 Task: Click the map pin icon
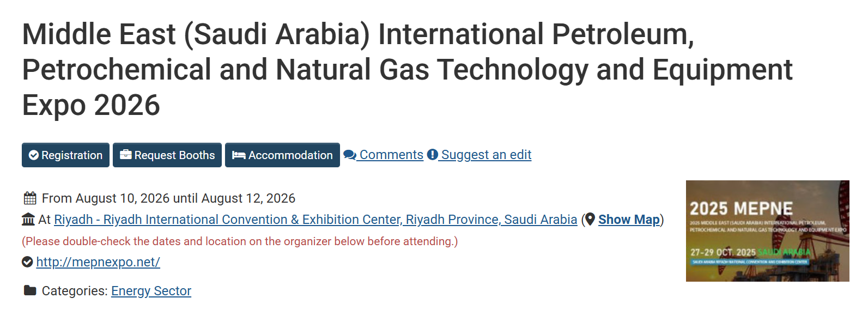(x=590, y=220)
